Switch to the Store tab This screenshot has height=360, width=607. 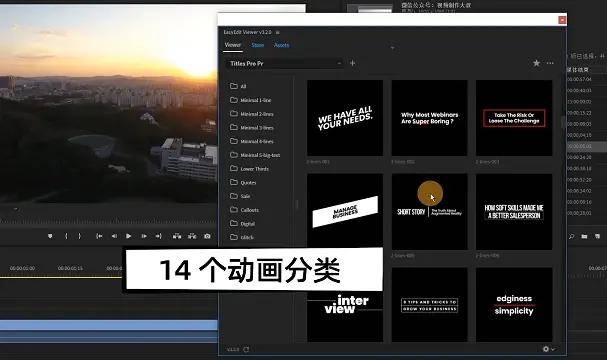[257, 45]
